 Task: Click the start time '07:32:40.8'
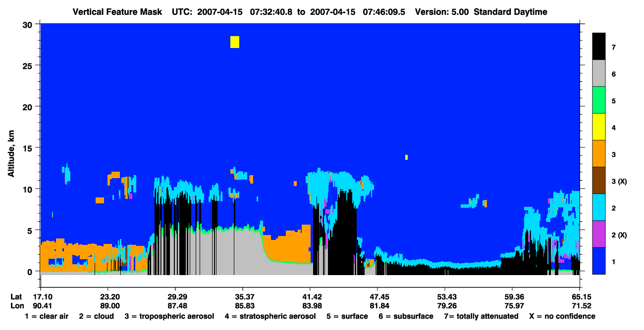point(272,12)
